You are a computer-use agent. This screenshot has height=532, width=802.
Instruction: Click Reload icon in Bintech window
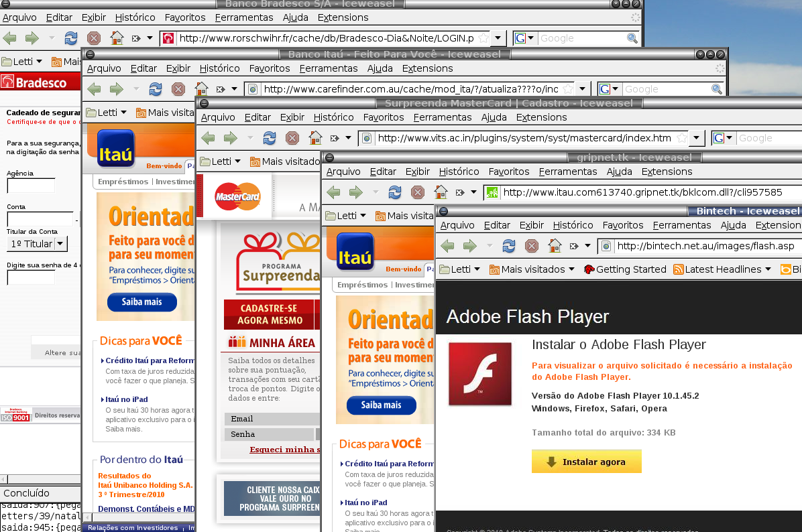pos(509,246)
